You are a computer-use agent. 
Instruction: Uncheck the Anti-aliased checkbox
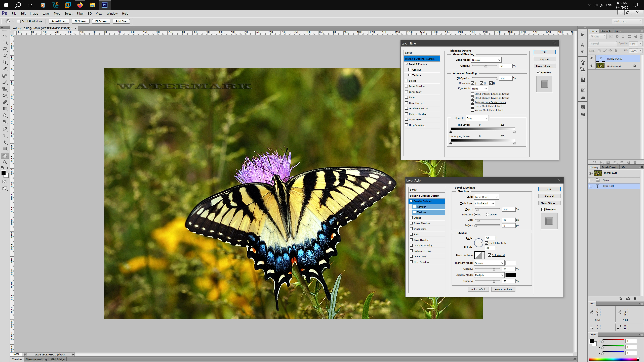490,255
